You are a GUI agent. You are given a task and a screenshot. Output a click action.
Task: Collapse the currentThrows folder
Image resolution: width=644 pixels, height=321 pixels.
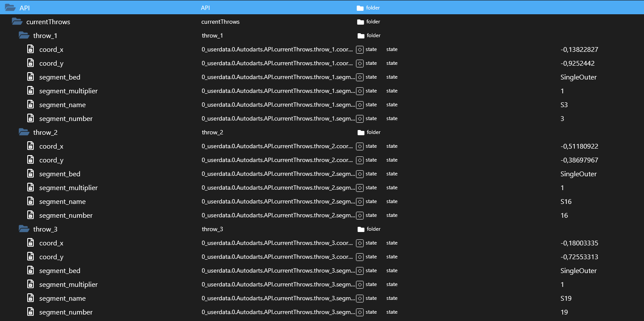(x=17, y=22)
